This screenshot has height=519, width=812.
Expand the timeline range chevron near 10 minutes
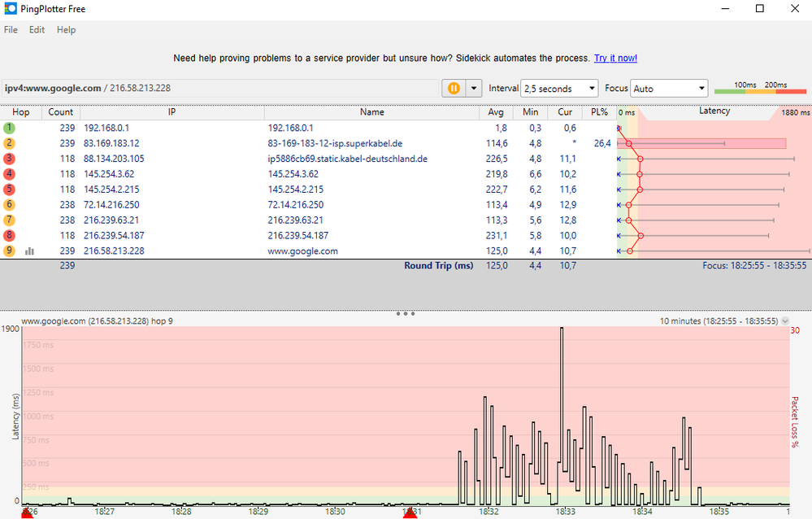point(784,321)
